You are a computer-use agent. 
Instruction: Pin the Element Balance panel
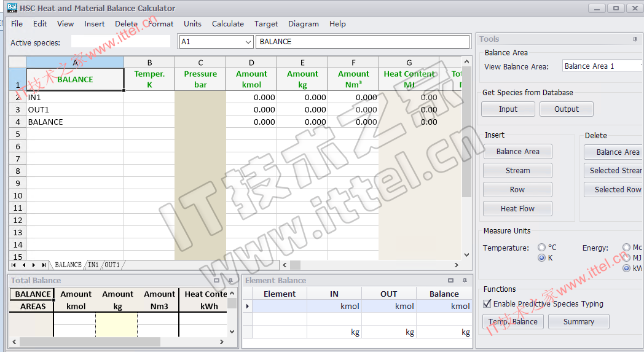465,281
